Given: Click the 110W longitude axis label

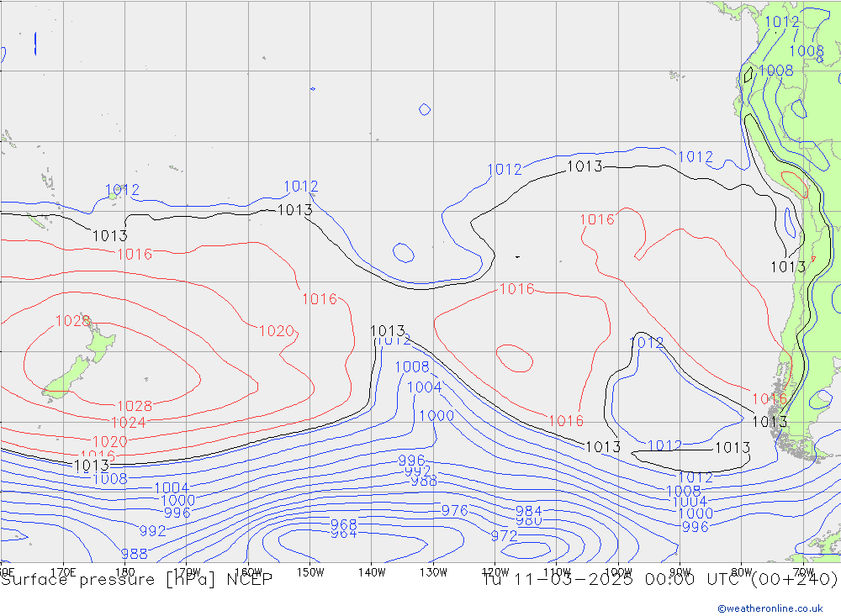Looking at the screenshot, I should (557, 572).
